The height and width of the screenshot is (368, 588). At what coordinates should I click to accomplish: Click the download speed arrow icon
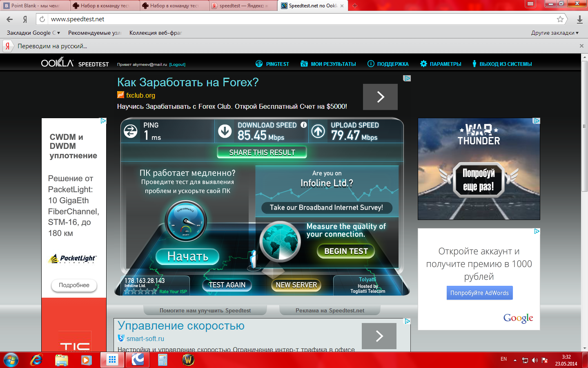[x=225, y=131]
